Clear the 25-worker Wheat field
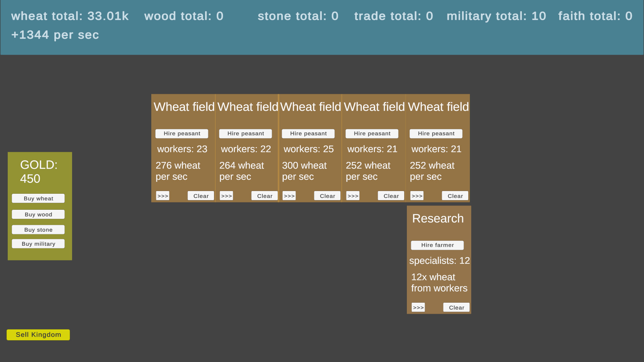The height and width of the screenshot is (362, 644). [x=327, y=196]
